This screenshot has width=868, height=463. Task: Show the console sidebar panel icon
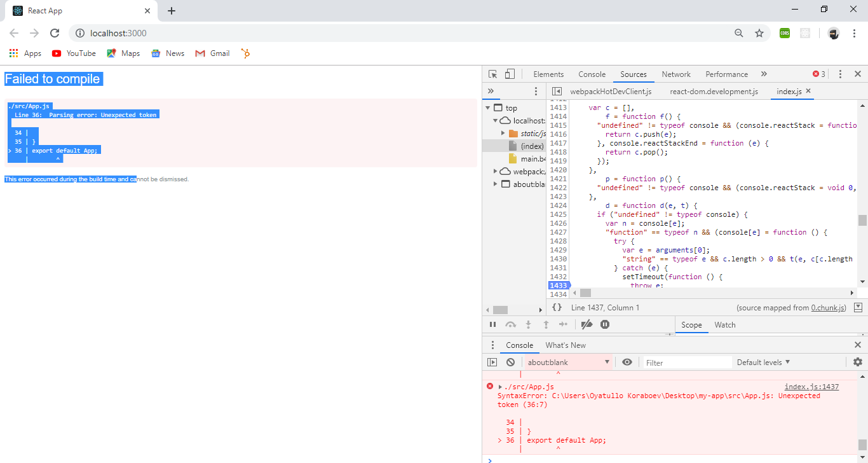tap(492, 363)
